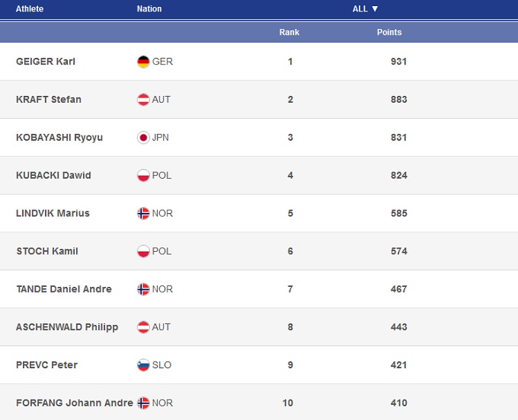Image resolution: width=518 pixels, height=420 pixels.
Task: Select KOBAYASHI Ryoyu athlete name
Action: click(59, 138)
